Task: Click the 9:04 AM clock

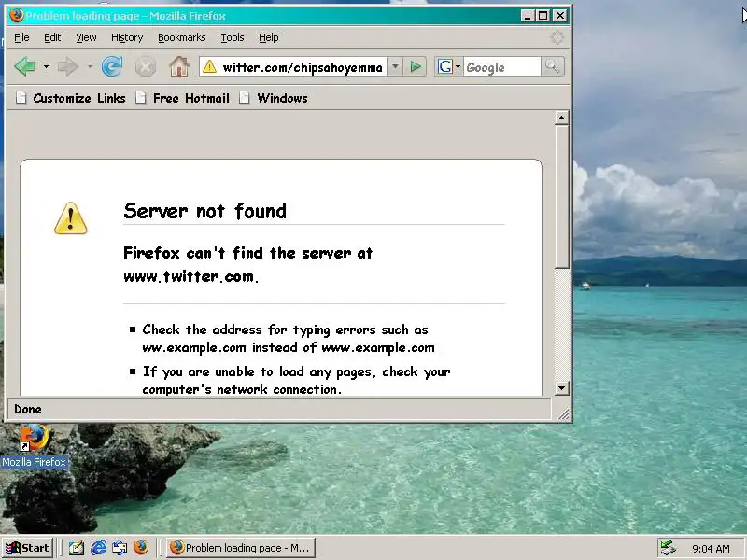Action: coord(711,549)
